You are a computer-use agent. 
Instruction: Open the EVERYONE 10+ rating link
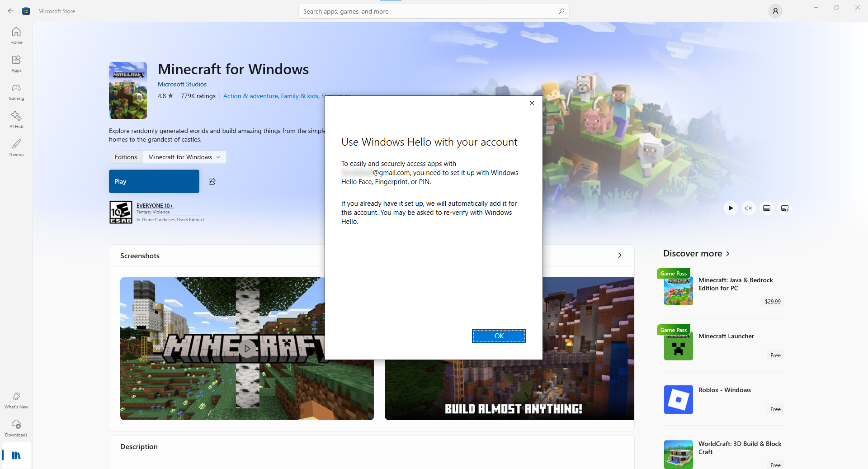155,205
